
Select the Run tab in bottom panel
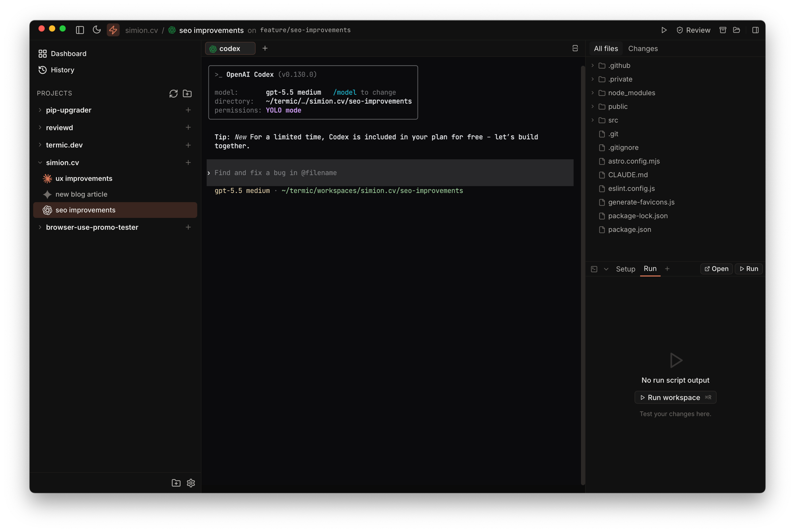(x=650, y=269)
